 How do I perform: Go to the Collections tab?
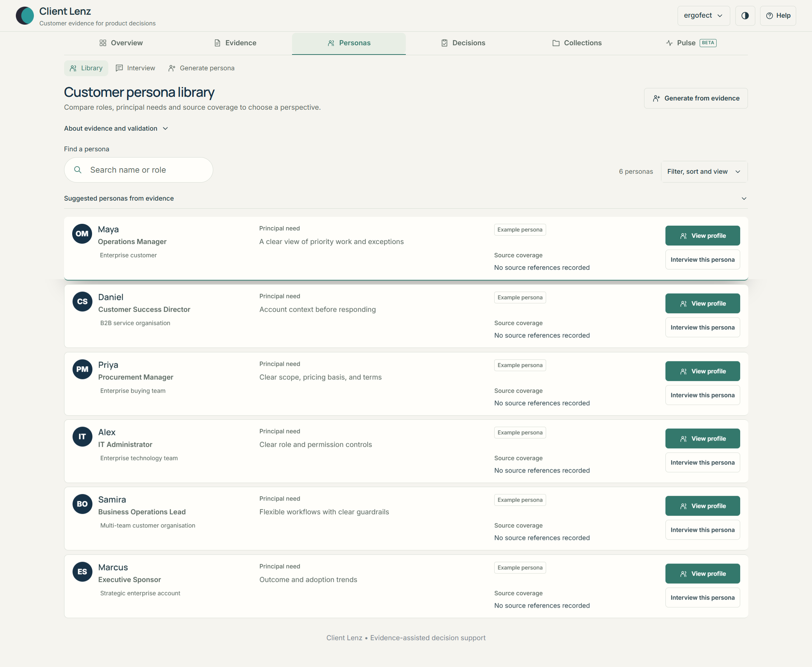coord(577,43)
